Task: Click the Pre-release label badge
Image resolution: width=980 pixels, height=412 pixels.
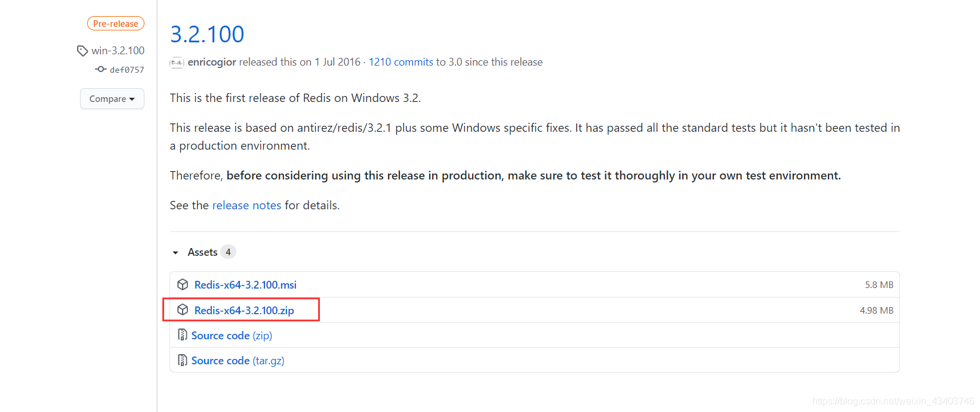Action: [x=116, y=24]
